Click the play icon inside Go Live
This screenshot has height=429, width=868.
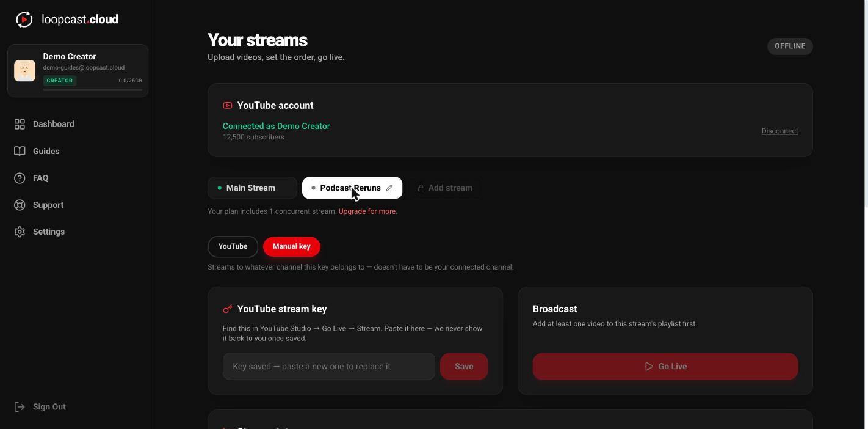click(x=649, y=366)
